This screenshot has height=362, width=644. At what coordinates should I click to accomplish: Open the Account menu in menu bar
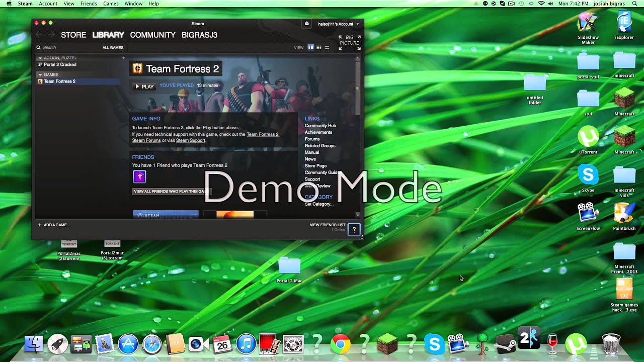[x=48, y=4]
